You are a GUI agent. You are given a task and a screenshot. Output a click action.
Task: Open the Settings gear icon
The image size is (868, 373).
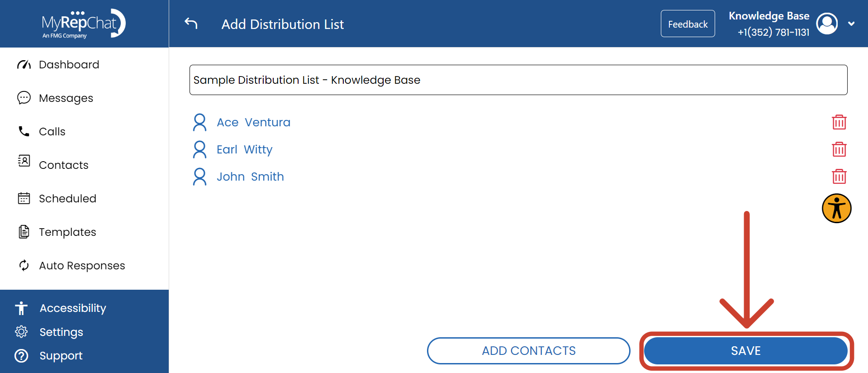tap(21, 332)
